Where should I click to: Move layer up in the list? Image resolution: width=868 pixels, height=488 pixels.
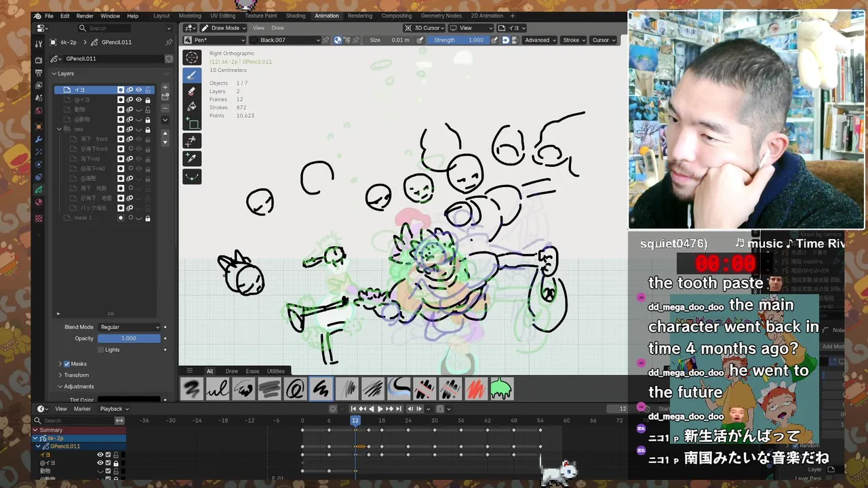pos(165,134)
